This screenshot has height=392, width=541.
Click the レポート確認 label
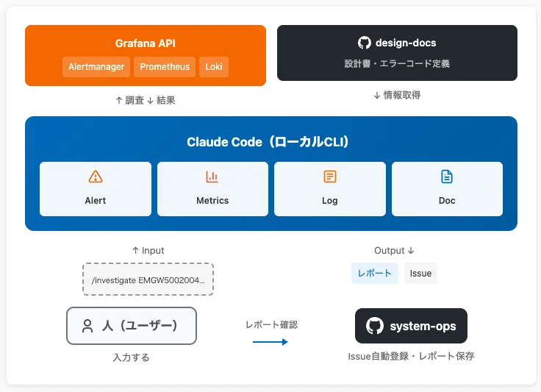271,325
